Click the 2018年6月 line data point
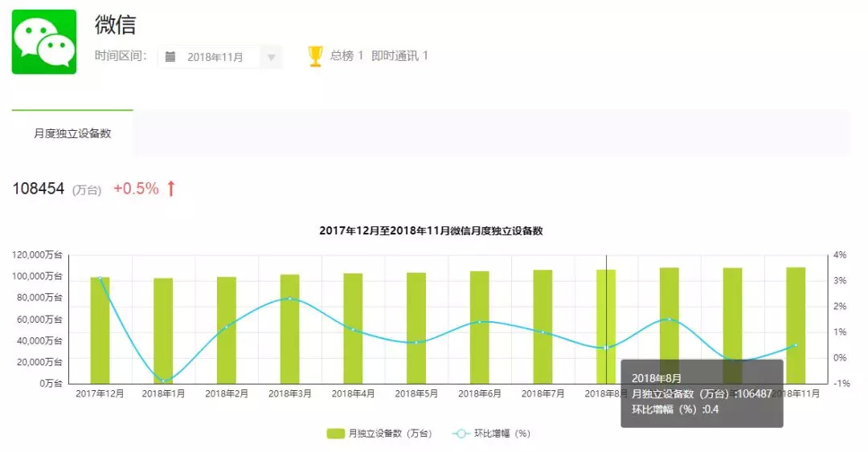The width and height of the screenshot is (868, 452). [x=479, y=321]
